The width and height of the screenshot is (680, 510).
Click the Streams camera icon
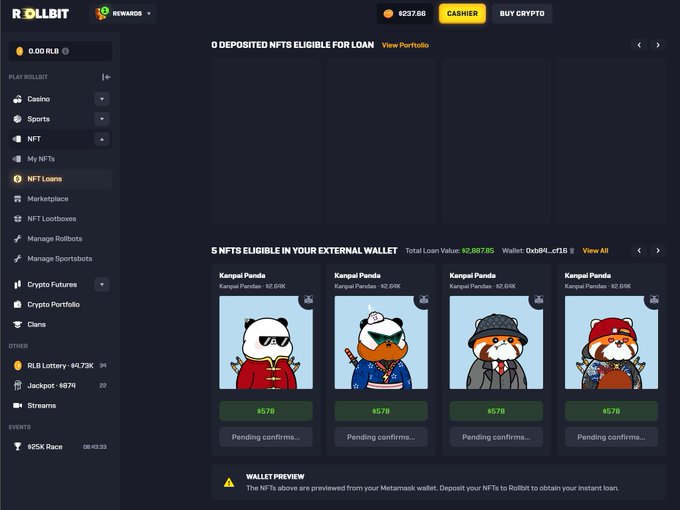(x=17, y=405)
